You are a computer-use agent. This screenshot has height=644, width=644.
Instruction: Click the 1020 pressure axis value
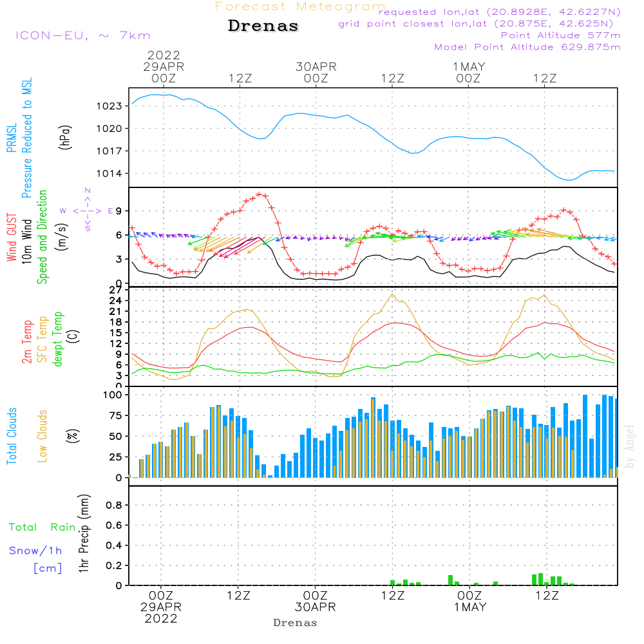[109, 129]
